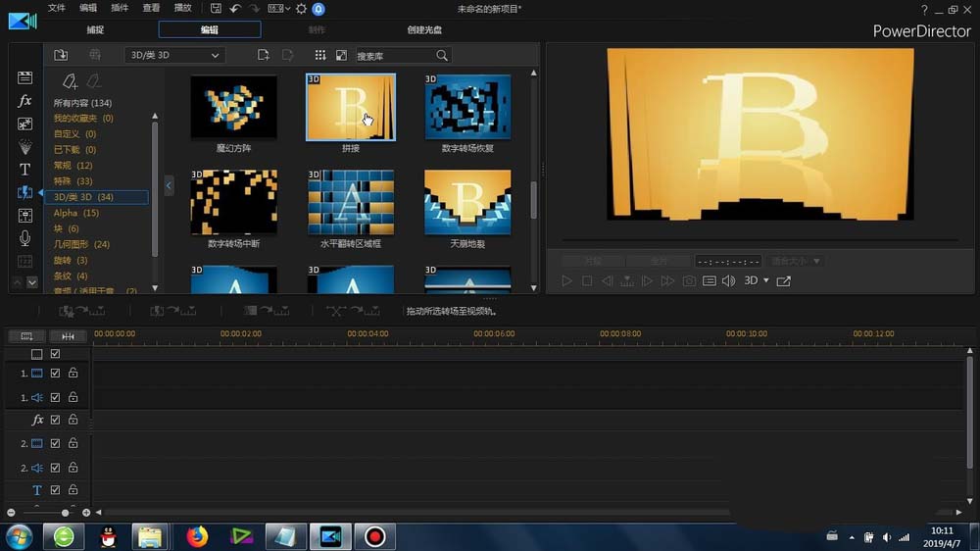The height and width of the screenshot is (551, 980).
Task: Open the 文件 menu
Action: [x=56, y=8]
